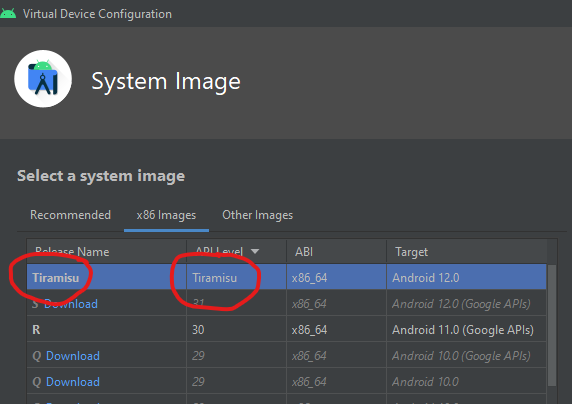
Task: Click the Android icon in the title bar
Action: 8,14
